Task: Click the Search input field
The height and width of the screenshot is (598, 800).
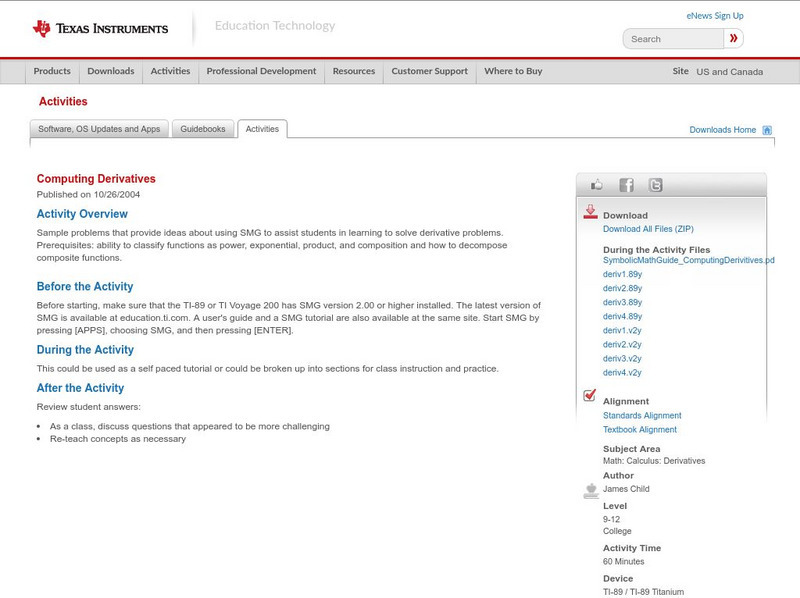Action: pos(673,39)
